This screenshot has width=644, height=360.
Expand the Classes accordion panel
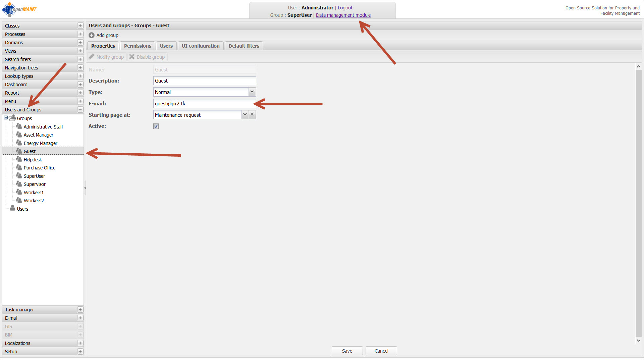tap(80, 26)
